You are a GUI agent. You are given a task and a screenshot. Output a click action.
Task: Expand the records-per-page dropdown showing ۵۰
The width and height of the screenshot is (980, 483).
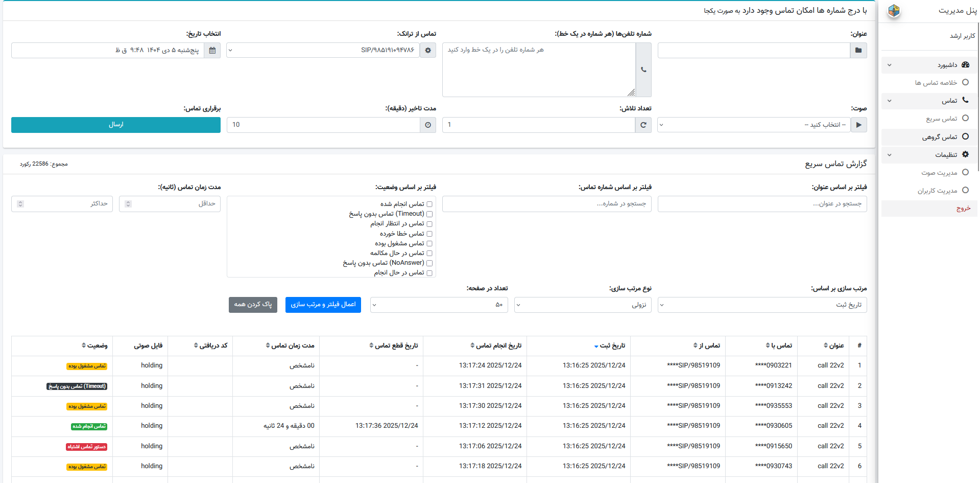439,305
